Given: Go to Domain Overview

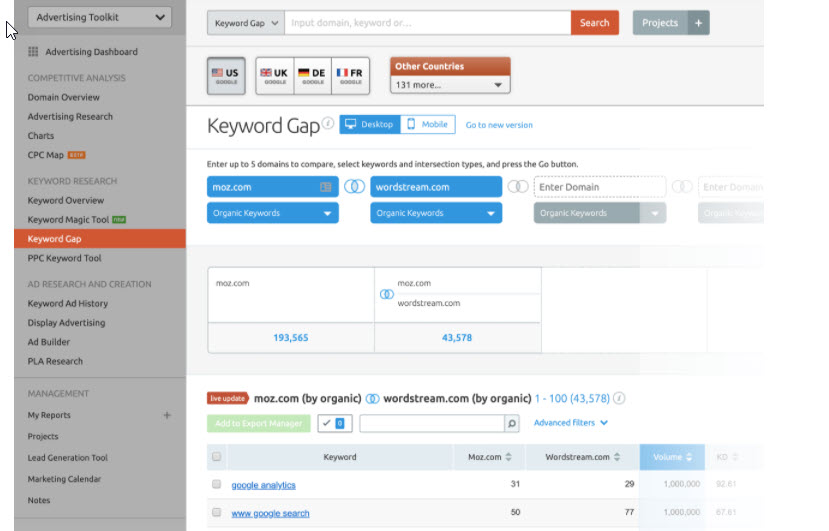Looking at the screenshot, I should (x=63, y=97).
